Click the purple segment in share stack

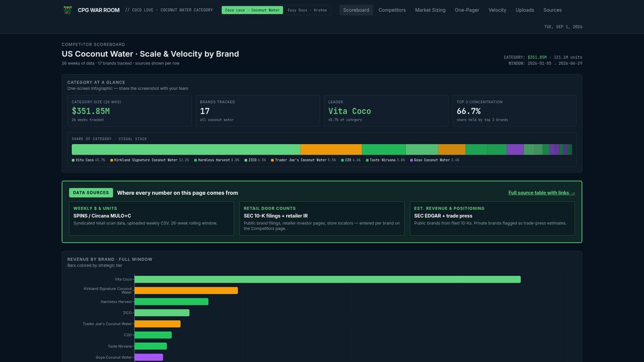click(515, 150)
